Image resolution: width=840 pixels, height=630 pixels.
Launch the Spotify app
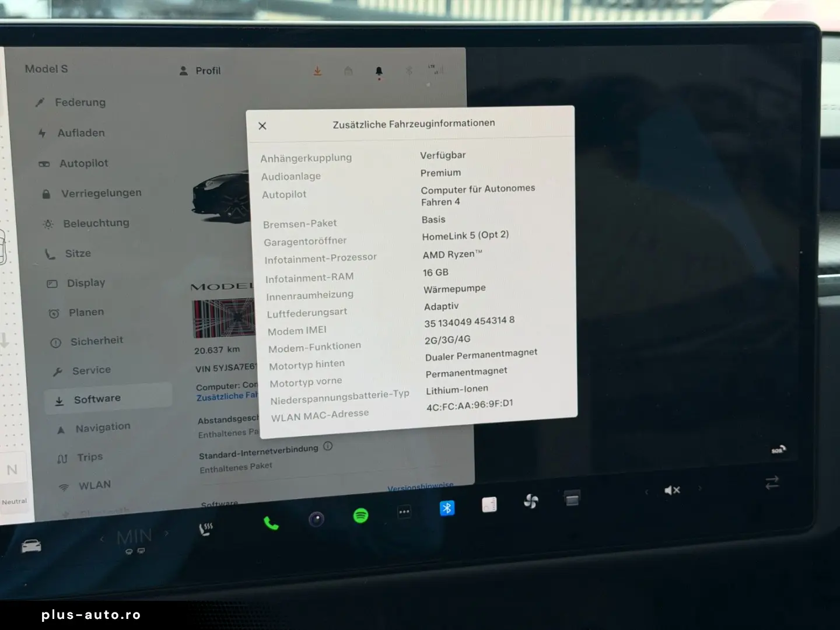[x=360, y=515]
